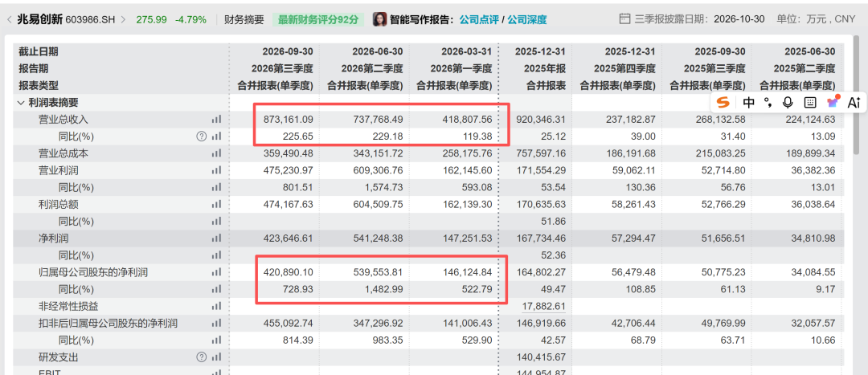Click 归母净利润 value 420,890.10

coord(287,272)
